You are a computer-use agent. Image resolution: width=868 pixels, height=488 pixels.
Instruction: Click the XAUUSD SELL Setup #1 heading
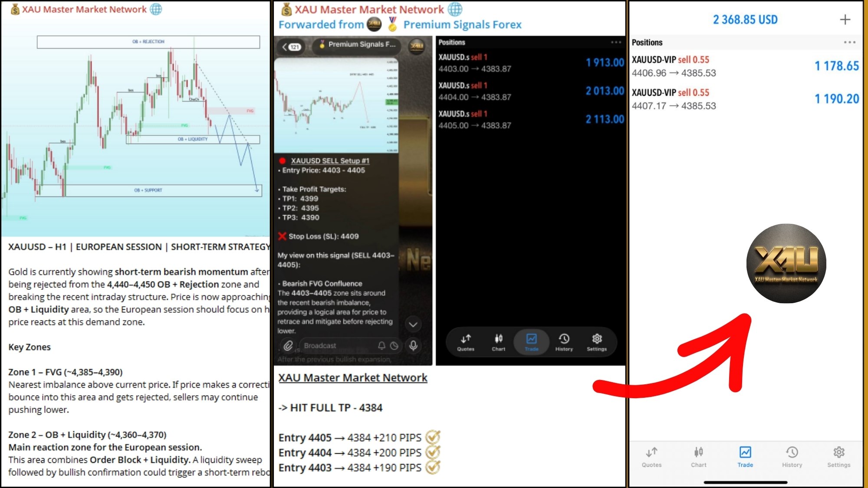coord(330,160)
